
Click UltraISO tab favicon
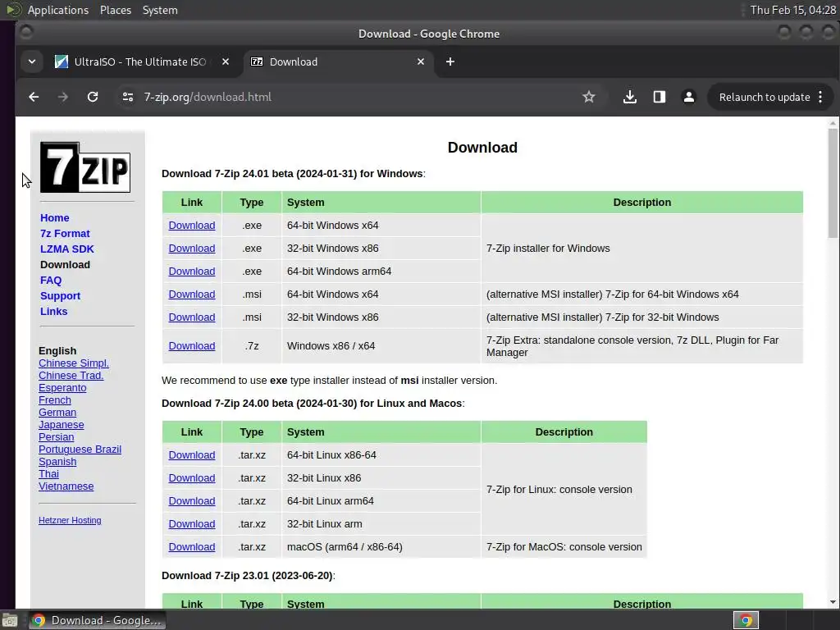[x=62, y=62]
